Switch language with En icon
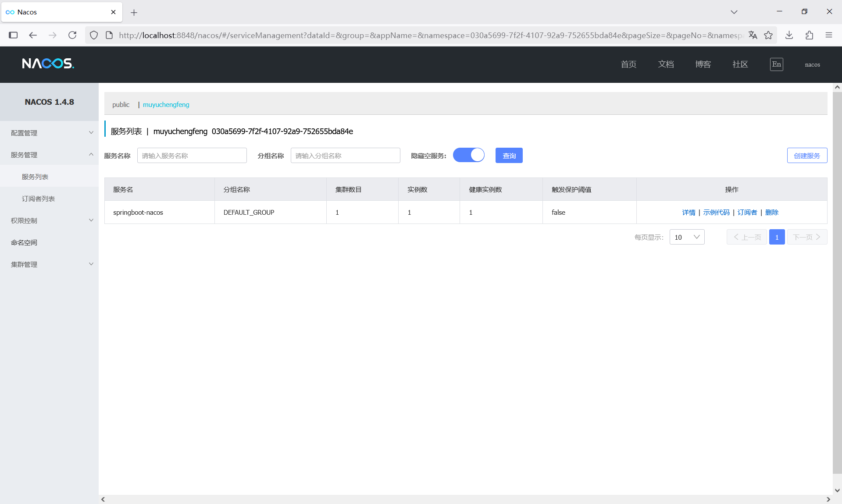The image size is (842, 504). pos(776,64)
